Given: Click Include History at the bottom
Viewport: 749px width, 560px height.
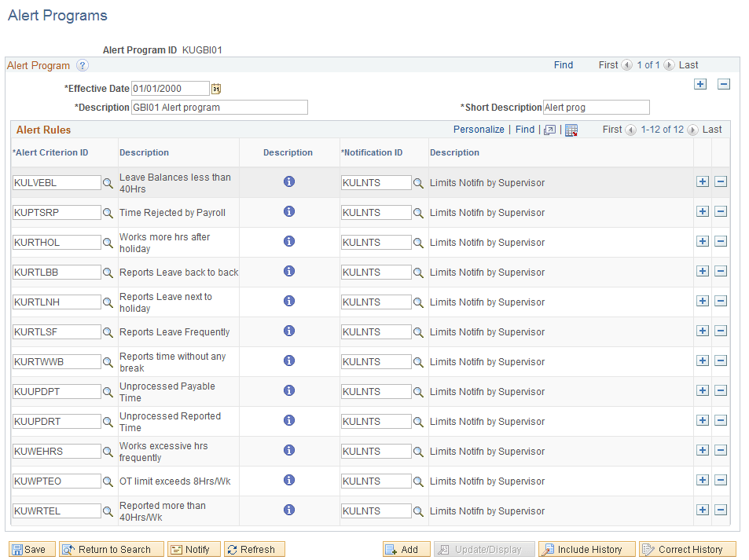Looking at the screenshot, I should click(586, 548).
